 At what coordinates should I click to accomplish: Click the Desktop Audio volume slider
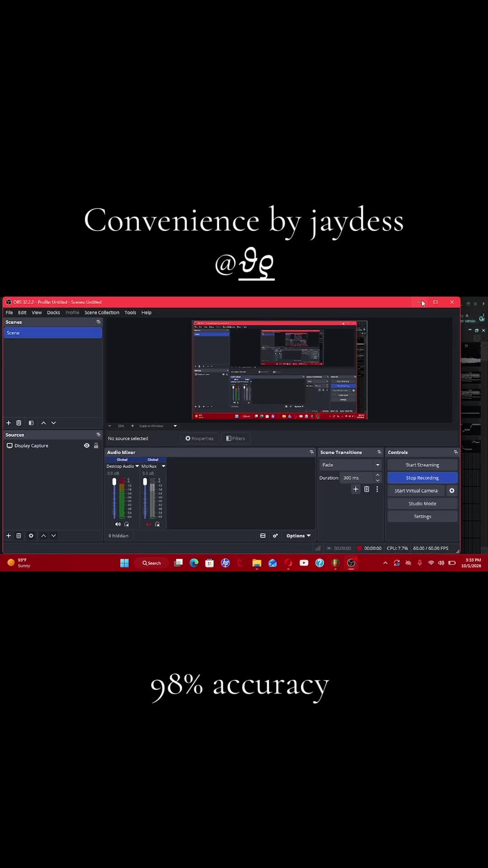pyautogui.click(x=114, y=498)
